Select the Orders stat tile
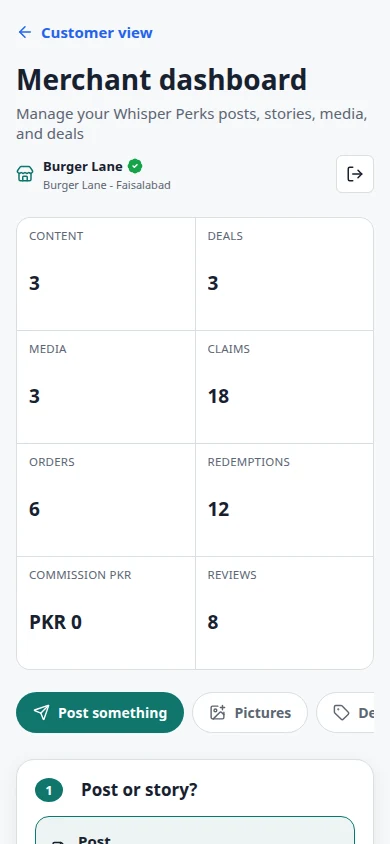This screenshot has height=844, width=390. [106, 500]
